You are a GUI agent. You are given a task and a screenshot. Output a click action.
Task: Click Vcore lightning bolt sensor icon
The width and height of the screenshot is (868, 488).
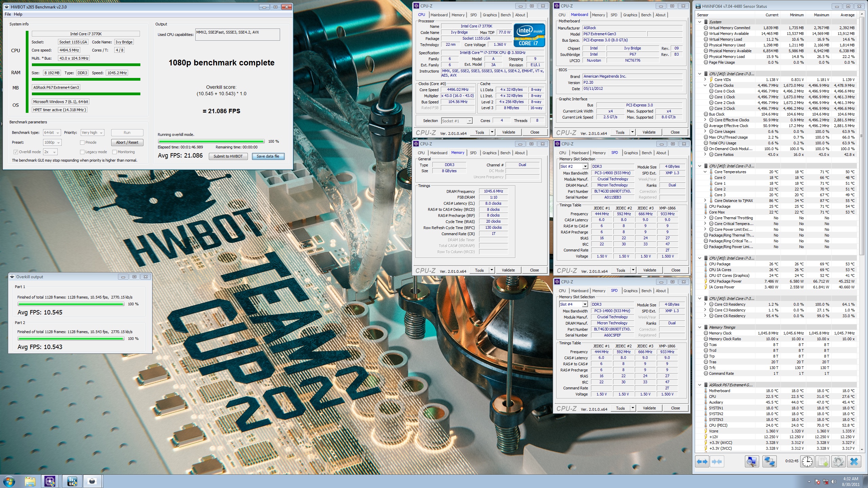click(x=706, y=431)
